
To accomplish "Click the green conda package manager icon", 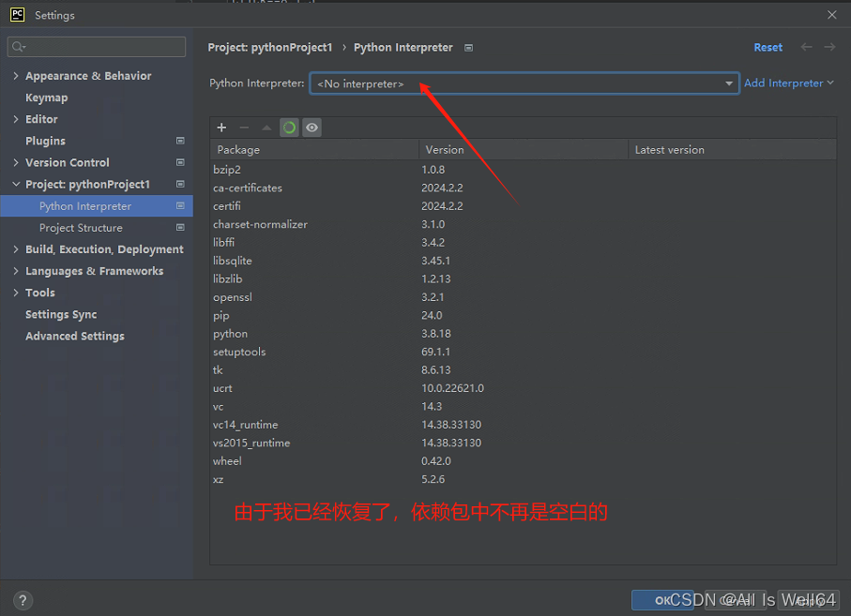I will pyautogui.click(x=289, y=128).
